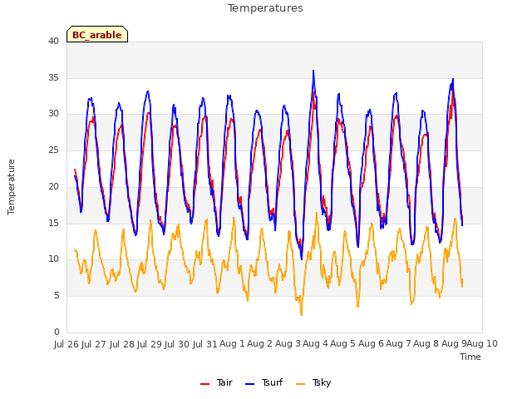The image size is (532, 399).
Task: Click the blue Tsurf peak near Aug 9
Action: point(452,79)
